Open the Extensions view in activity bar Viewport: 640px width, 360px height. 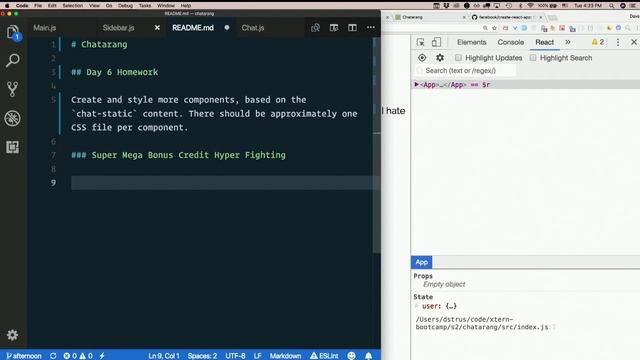(13, 147)
